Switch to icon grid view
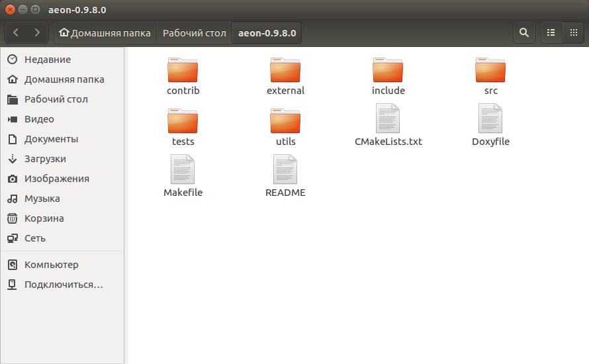 574,32
